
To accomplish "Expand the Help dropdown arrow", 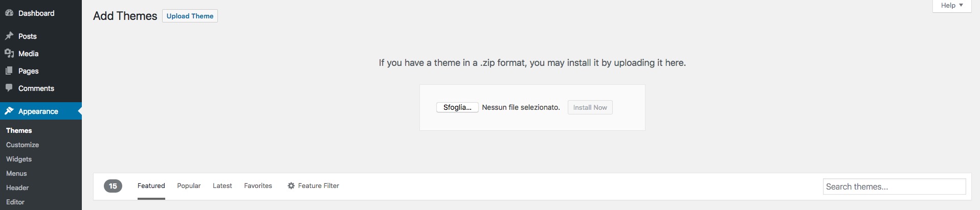I will [x=961, y=5].
